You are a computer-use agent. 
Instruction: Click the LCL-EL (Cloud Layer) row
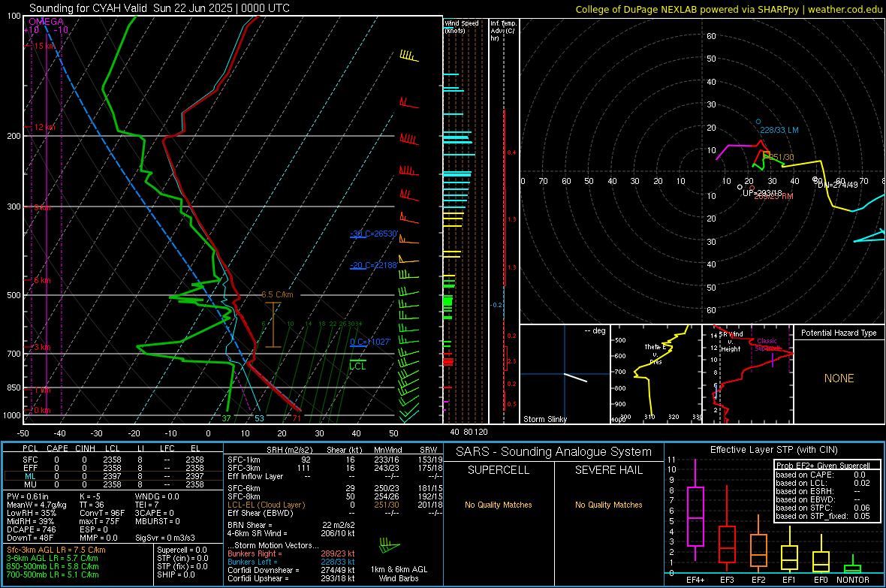tap(335, 505)
